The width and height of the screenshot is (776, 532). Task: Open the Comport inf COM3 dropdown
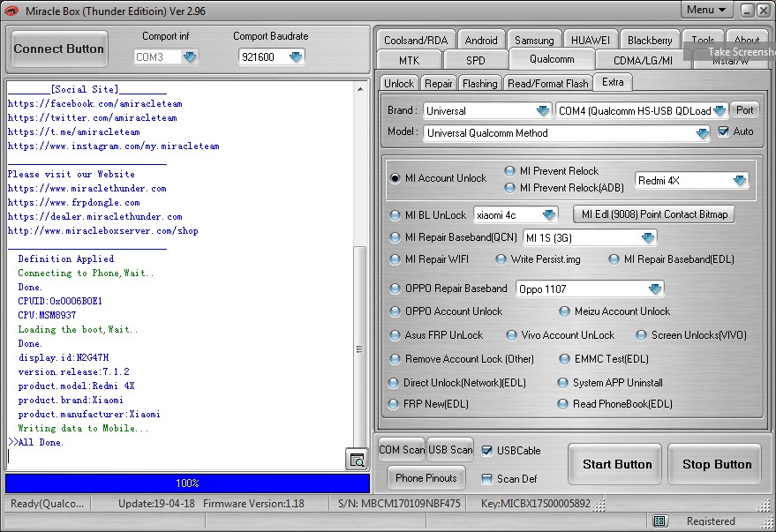(x=189, y=56)
